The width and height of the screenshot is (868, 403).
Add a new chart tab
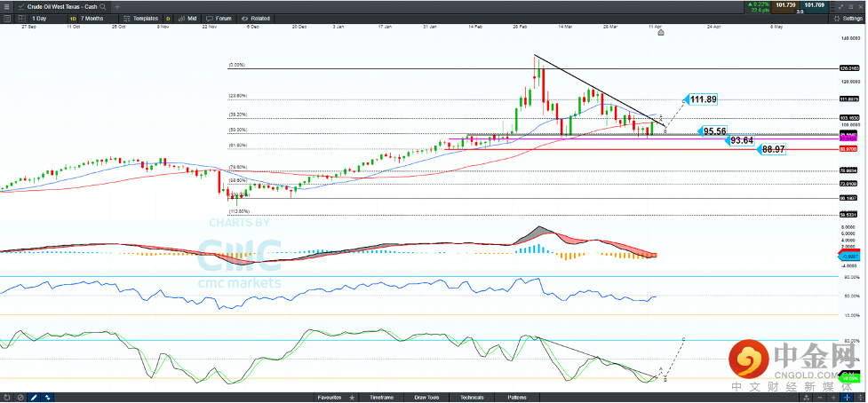(x=116, y=6)
